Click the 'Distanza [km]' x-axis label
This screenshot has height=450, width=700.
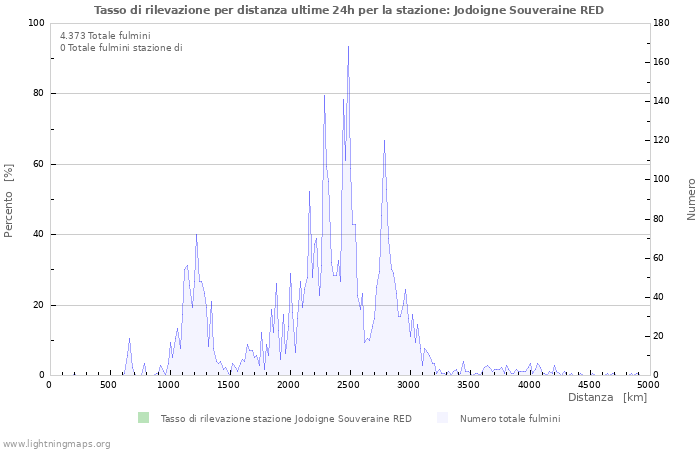607,397
